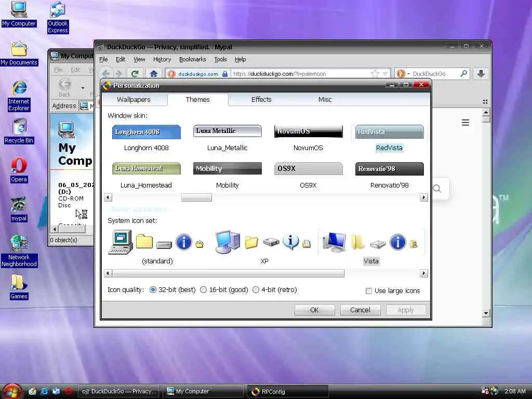Screen dimensions: 532x399
Task: Open DuckDuckGo page hamburger menu
Action: [465, 123]
